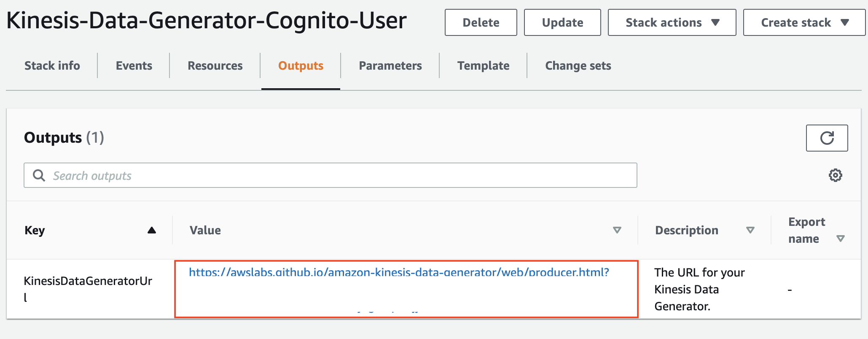This screenshot has width=868, height=339.
Task: Switch to the Stack info tab
Action: point(52,65)
